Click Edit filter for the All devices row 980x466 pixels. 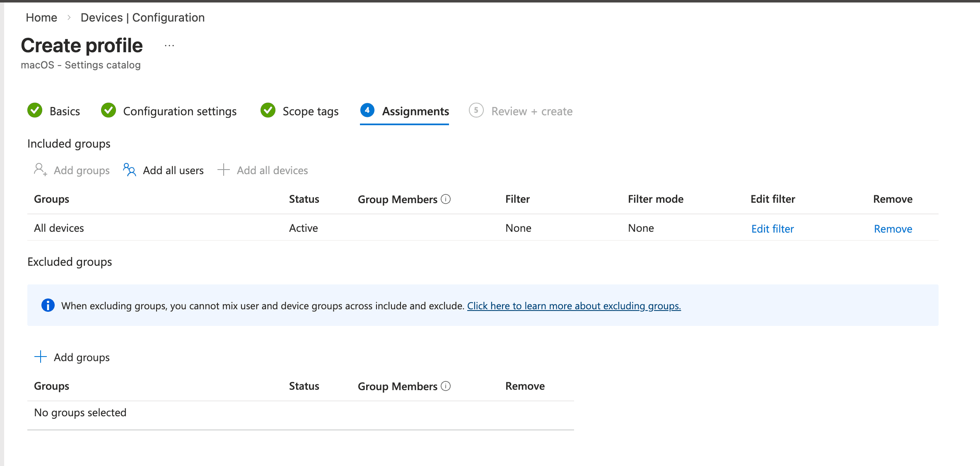pos(772,228)
